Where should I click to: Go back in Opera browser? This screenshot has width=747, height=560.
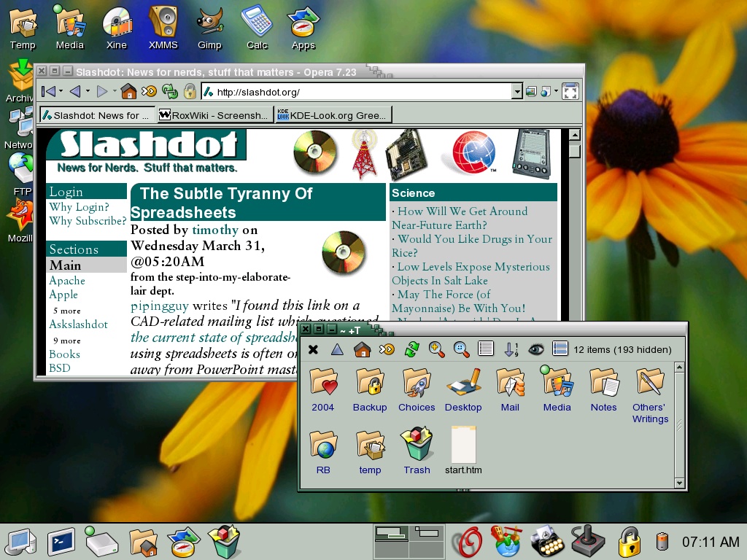(x=75, y=91)
